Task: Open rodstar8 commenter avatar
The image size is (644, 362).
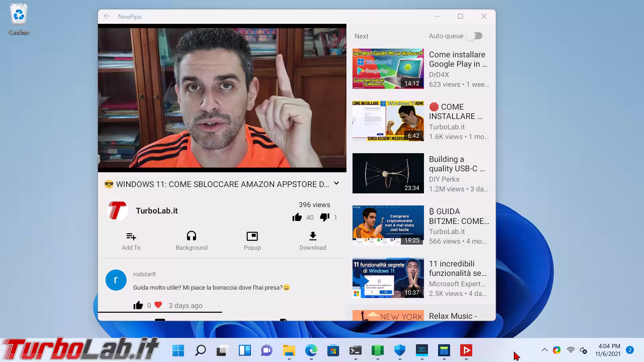Action: click(x=116, y=280)
